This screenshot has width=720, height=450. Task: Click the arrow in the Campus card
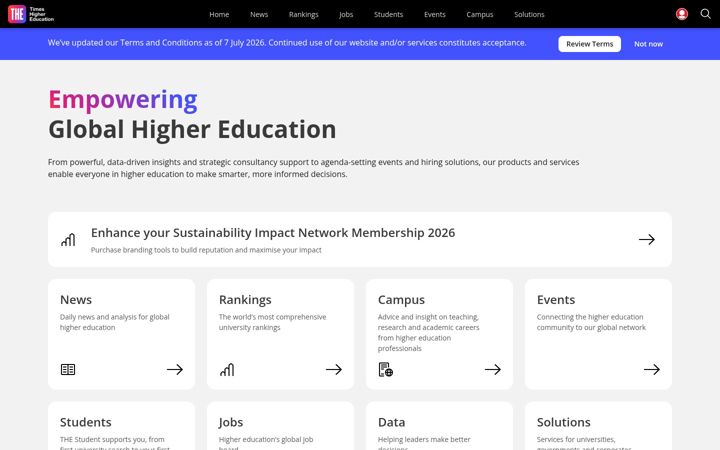493,369
